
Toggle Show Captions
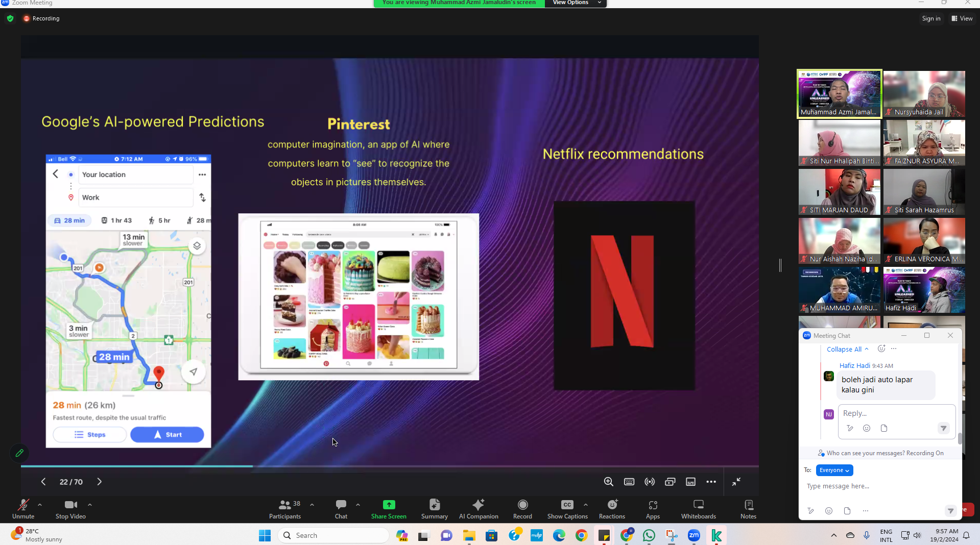(x=567, y=509)
